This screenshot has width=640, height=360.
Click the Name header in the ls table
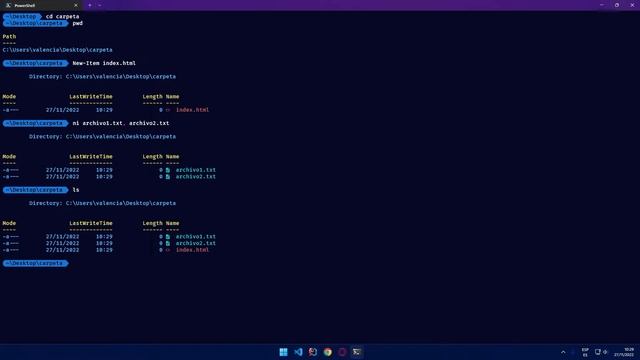coord(172,223)
